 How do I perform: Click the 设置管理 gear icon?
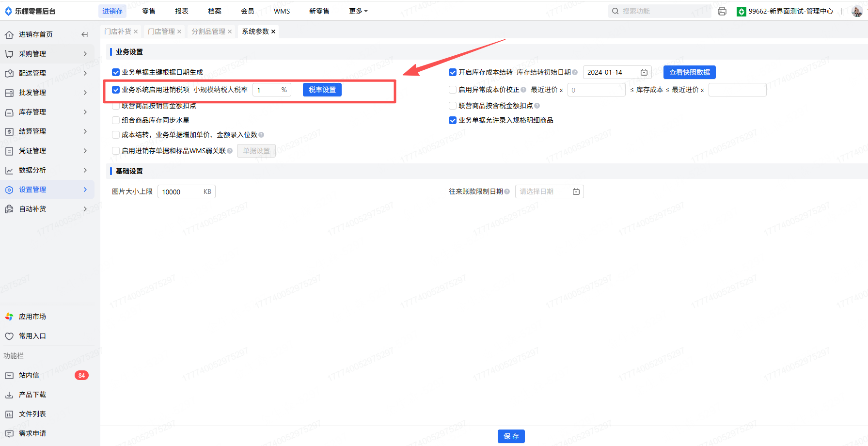pos(9,190)
